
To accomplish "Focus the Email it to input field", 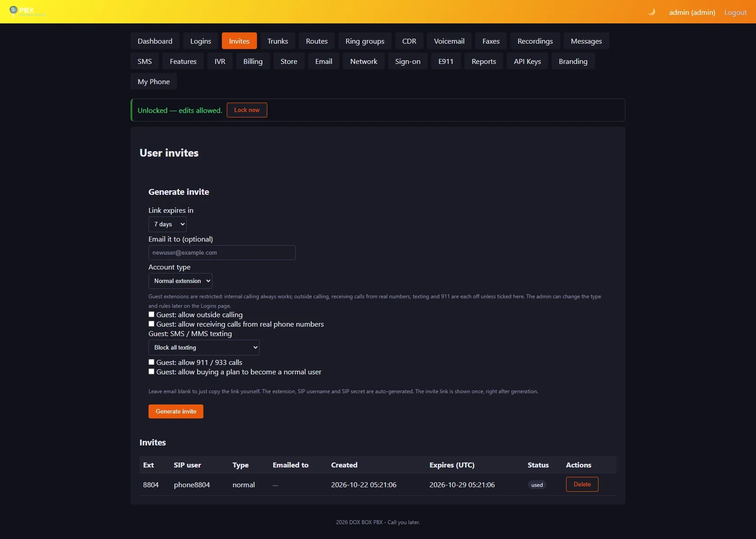I will pos(222,252).
